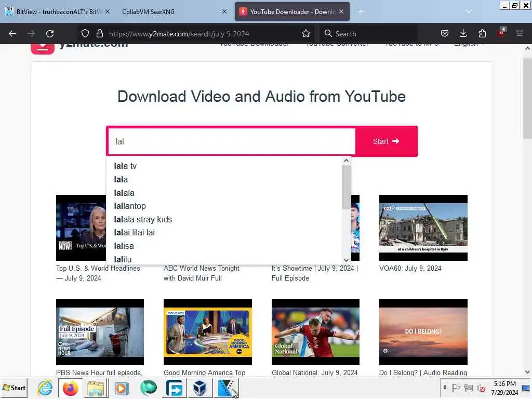
Task: Choose the 'lala' suggestion
Action: click(224, 179)
